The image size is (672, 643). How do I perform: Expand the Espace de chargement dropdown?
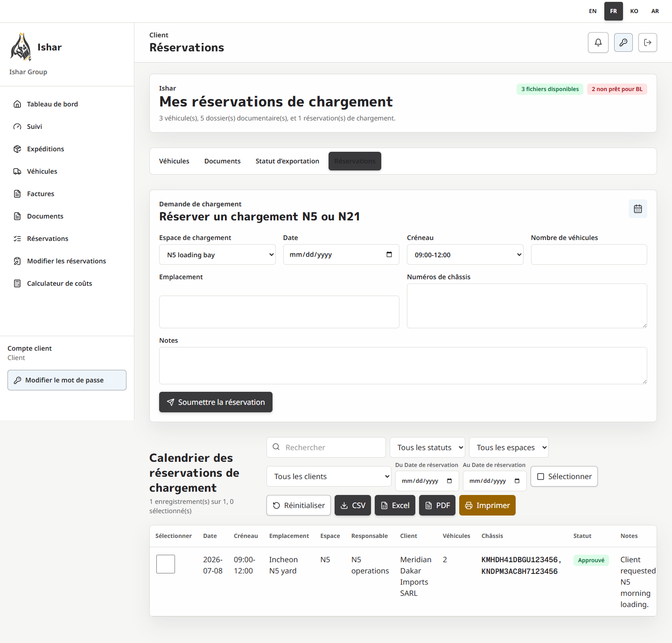217,254
